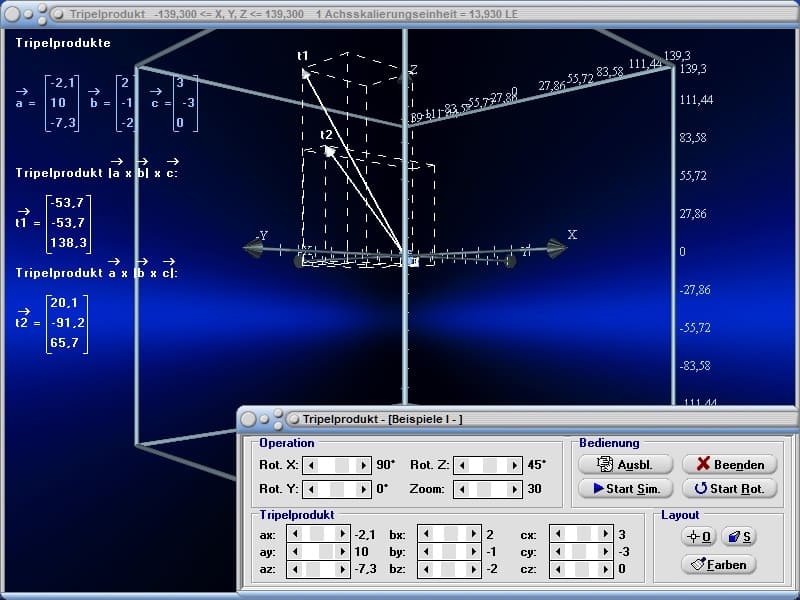
Task: Decrease cz value with left arrow
Action: point(558,568)
